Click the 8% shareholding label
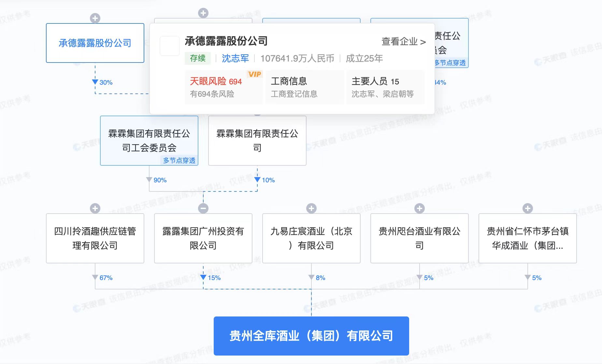This screenshot has height=364, width=602. pyautogui.click(x=320, y=278)
